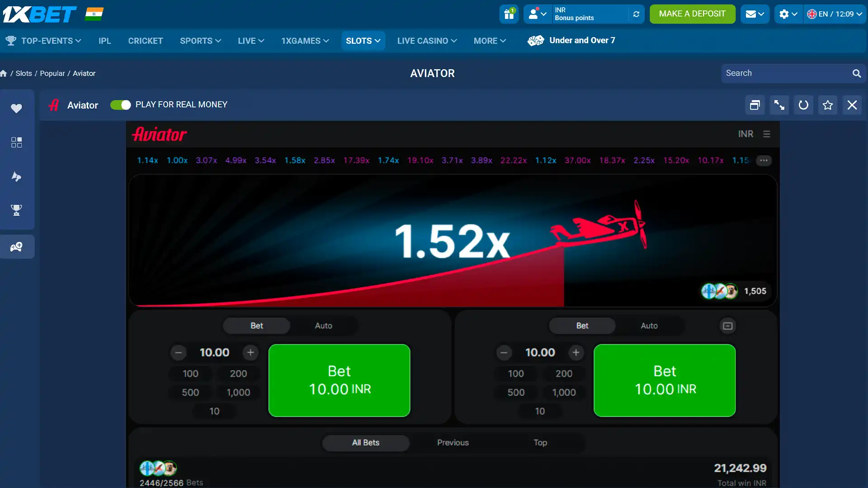Switch to the Previous bets tab
Screen dimensions: 868x488
(453, 443)
